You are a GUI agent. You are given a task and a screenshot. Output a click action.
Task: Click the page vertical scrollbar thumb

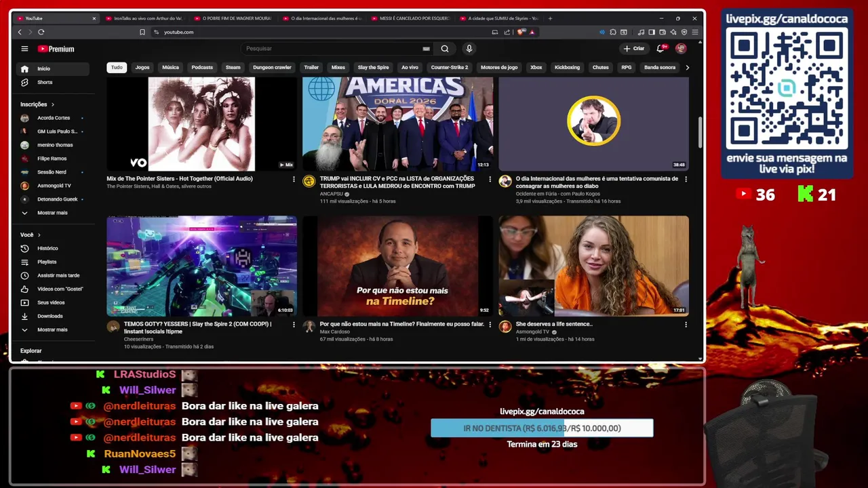[701, 133]
